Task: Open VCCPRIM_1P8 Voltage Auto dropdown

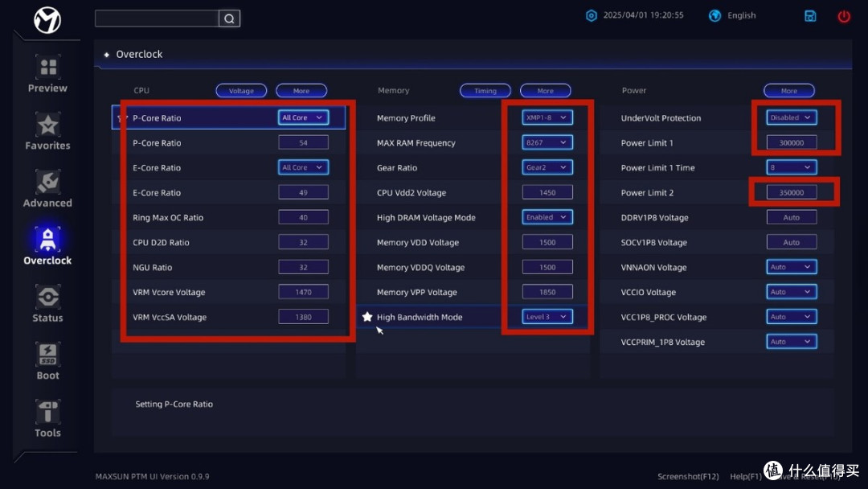Action: click(x=792, y=342)
